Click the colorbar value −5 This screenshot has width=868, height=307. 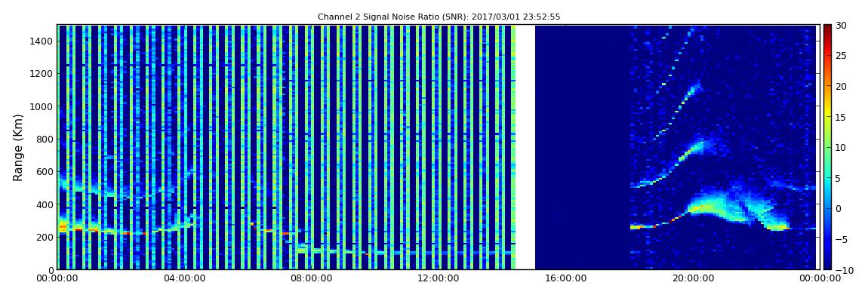pos(841,240)
